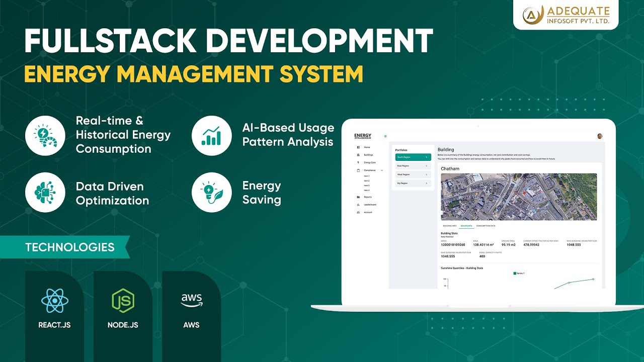Screen dimensions: 644x362
Task: Click the Energy Core lightning icon
Action: [358, 162]
